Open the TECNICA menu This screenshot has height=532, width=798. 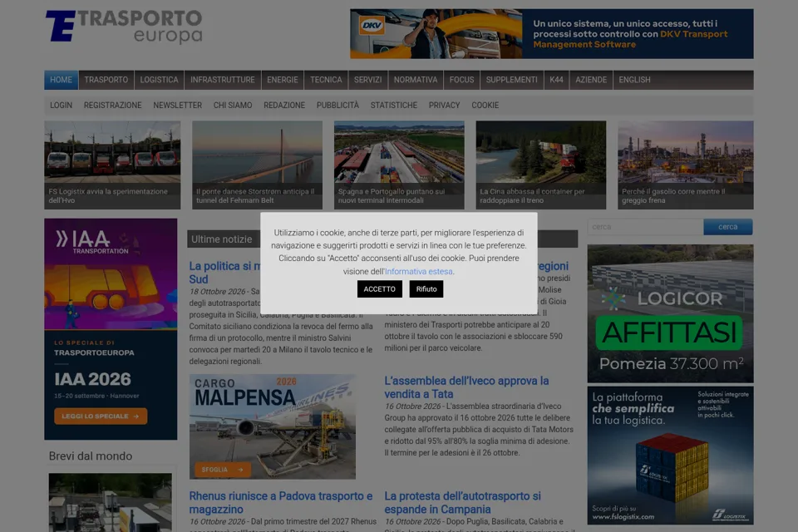pos(326,80)
